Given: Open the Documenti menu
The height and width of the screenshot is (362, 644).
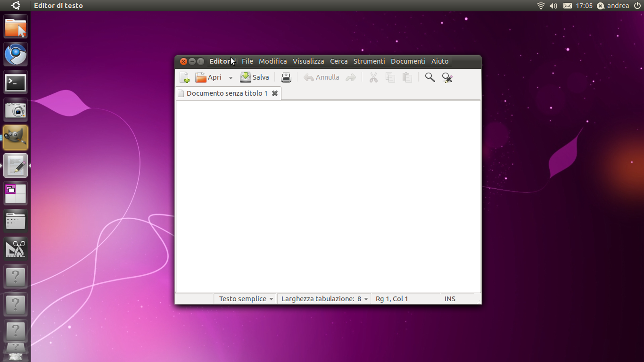Looking at the screenshot, I should click(408, 61).
